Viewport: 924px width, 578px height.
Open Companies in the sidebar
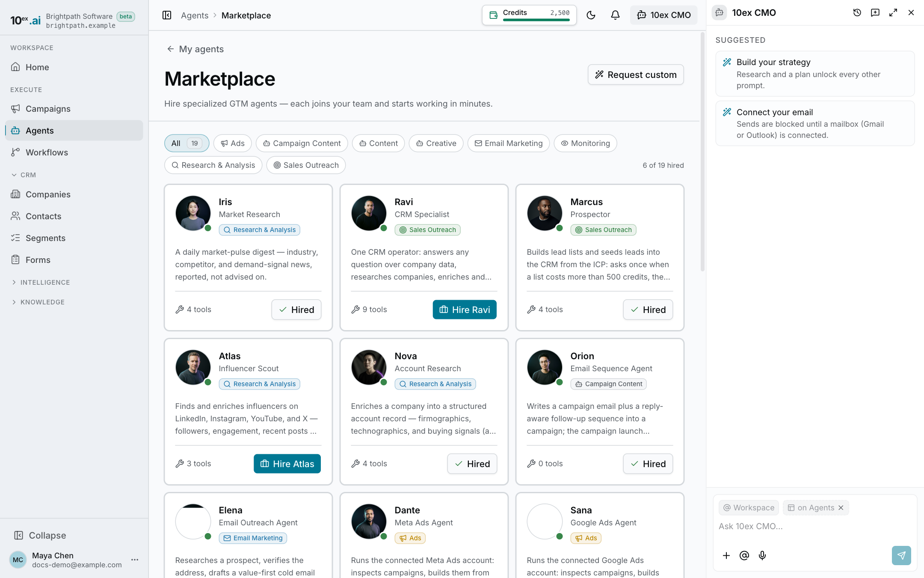(x=74, y=194)
